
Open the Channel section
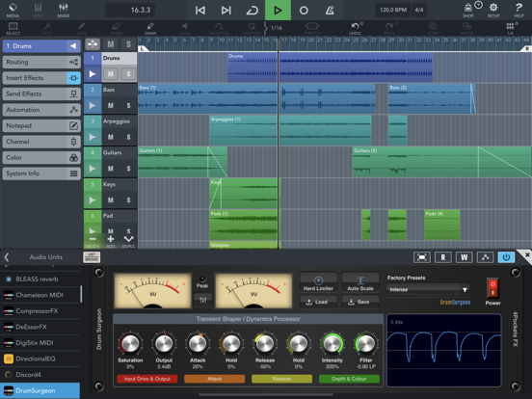pos(41,142)
